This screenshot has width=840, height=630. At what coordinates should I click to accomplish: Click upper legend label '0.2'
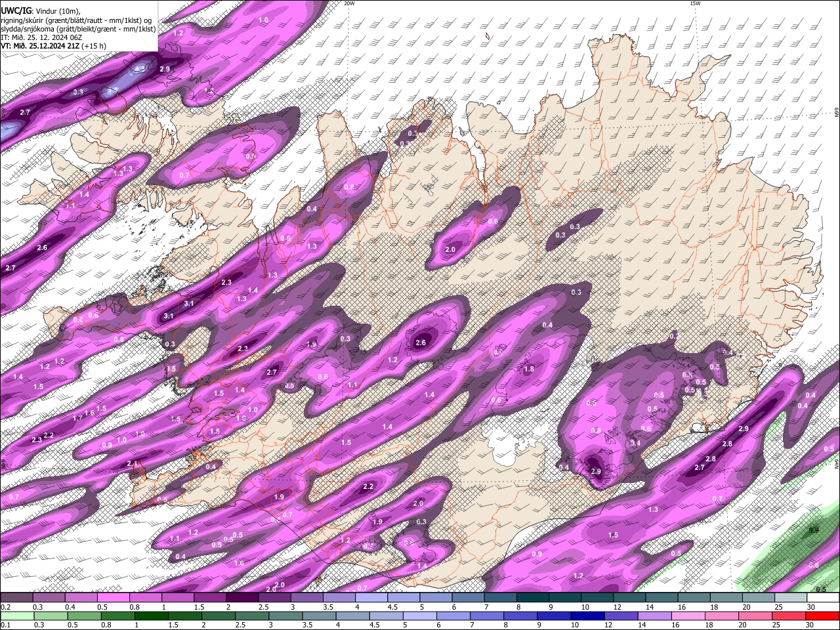[x=5, y=607]
